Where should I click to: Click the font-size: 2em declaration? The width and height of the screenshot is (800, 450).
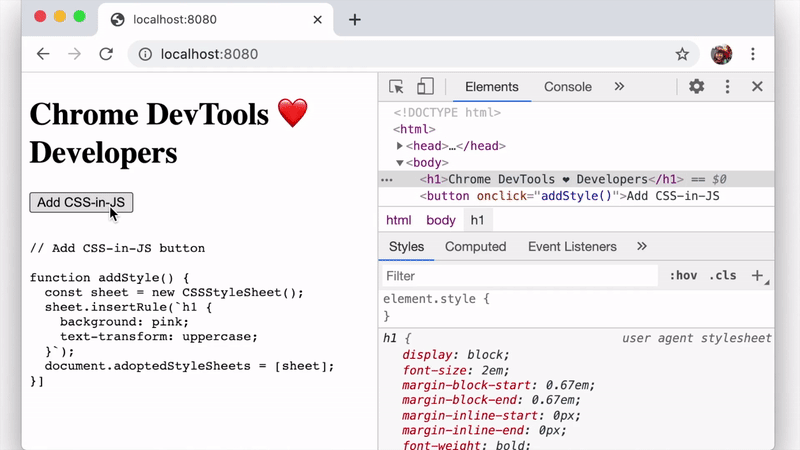click(x=456, y=370)
